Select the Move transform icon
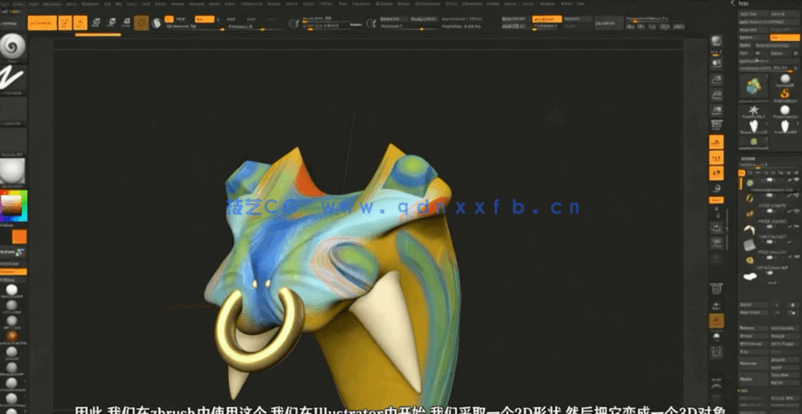The height and width of the screenshot is (414, 802). pos(96,23)
